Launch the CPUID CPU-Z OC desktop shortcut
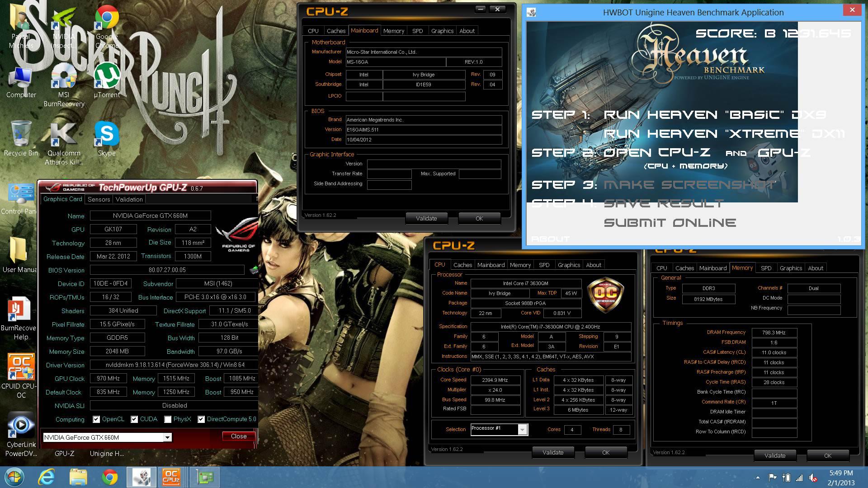The width and height of the screenshot is (868, 488). pos(21,376)
